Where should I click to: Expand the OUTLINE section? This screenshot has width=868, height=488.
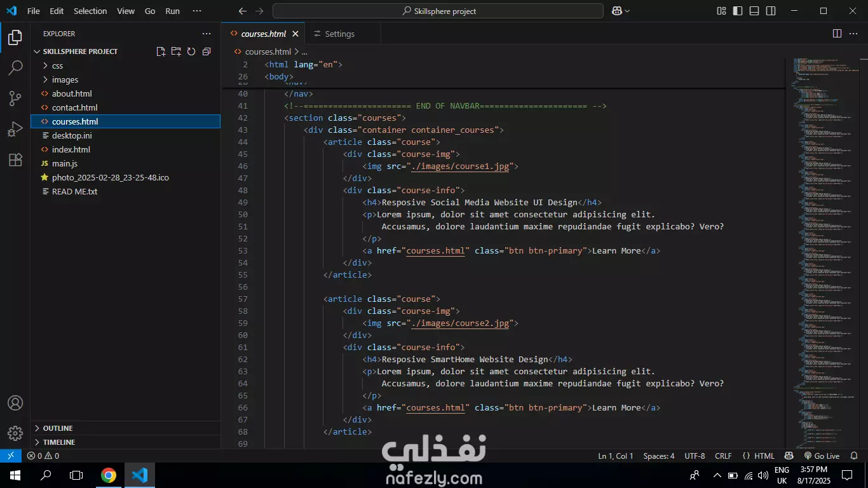pyautogui.click(x=125, y=428)
